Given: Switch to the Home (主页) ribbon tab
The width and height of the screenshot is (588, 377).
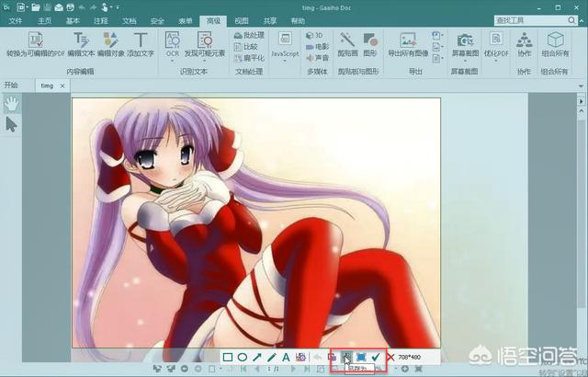Looking at the screenshot, I should coord(45,21).
